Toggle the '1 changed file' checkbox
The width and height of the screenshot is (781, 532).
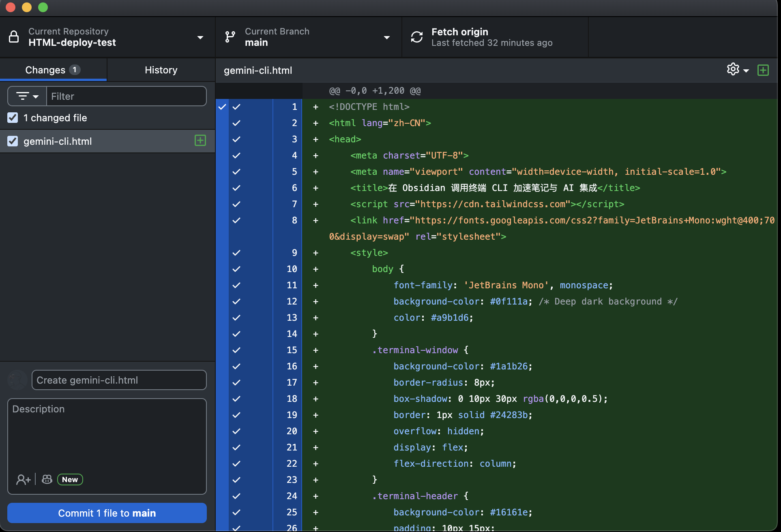click(x=13, y=118)
